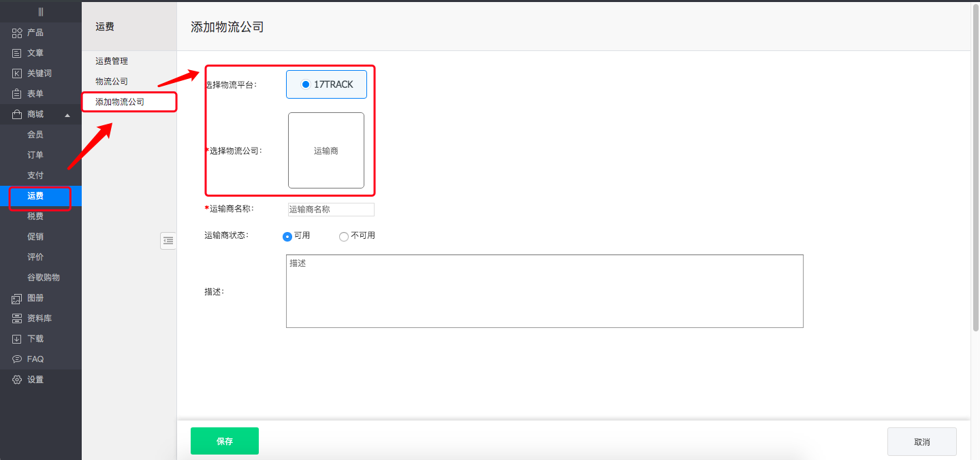Save the logistics company with 保存
Image resolution: width=980 pixels, height=460 pixels.
(x=224, y=440)
